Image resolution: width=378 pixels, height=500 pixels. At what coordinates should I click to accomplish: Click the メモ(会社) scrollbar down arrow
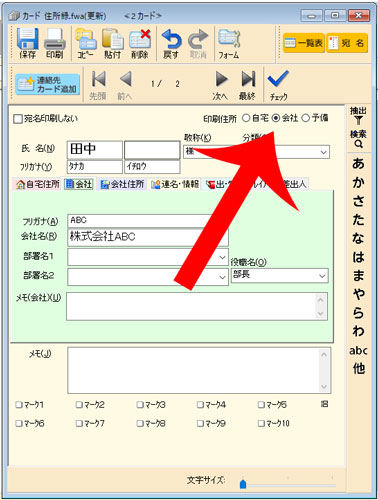point(321,314)
